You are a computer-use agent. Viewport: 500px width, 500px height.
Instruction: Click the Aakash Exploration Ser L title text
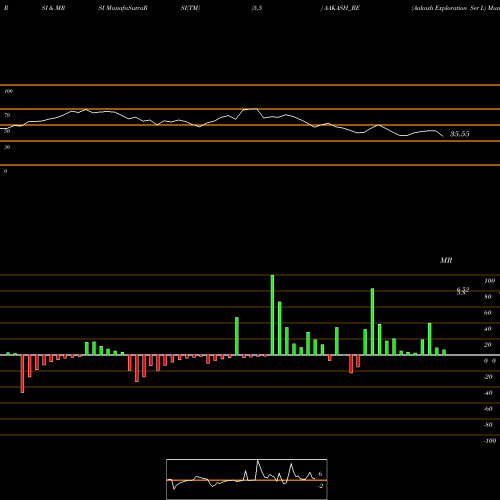449,8
